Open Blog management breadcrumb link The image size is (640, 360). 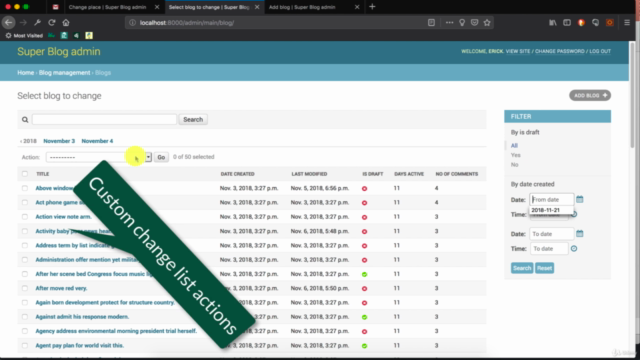(64, 73)
